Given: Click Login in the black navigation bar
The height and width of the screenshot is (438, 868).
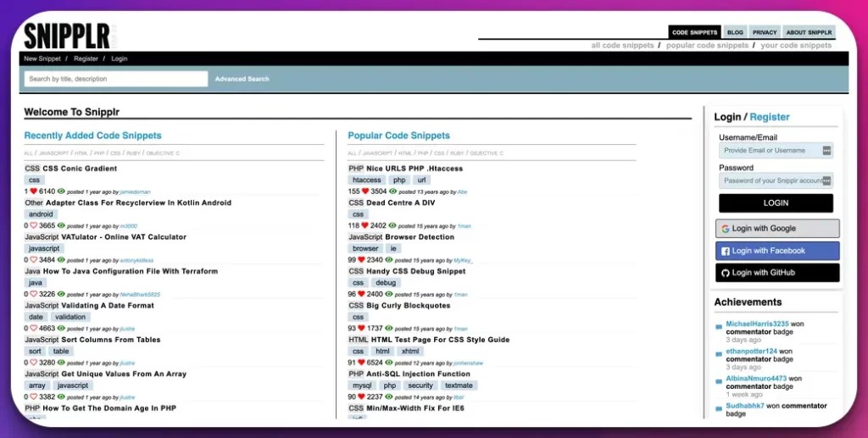Looking at the screenshot, I should click(119, 58).
